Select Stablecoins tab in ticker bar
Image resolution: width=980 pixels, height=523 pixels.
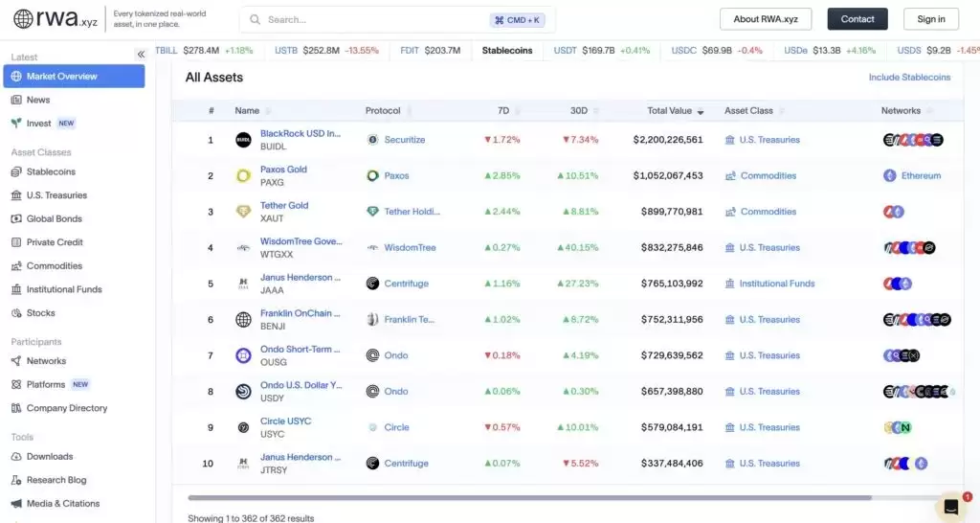pos(507,50)
